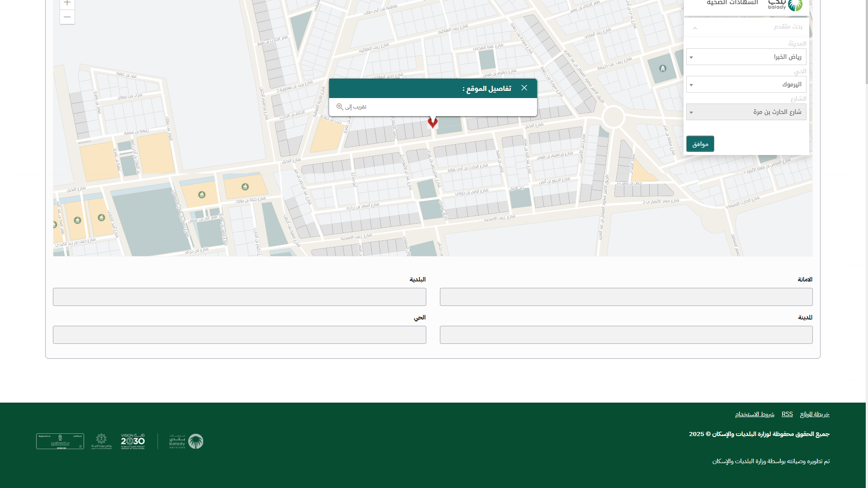This screenshot has width=868, height=488.
Task: Click the digital government registration badge
Action: point(60,441)
